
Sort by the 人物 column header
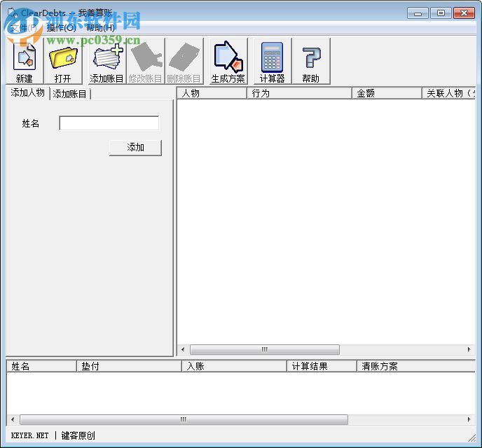pos(212,93)
